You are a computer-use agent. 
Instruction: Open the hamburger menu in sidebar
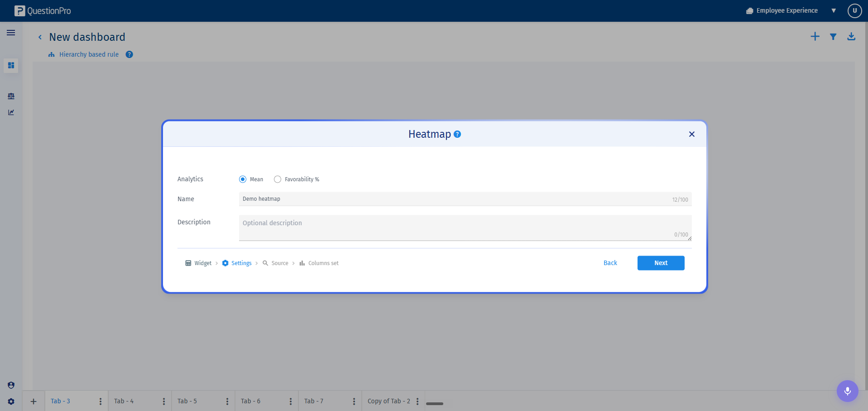click(x=11, y=33)
